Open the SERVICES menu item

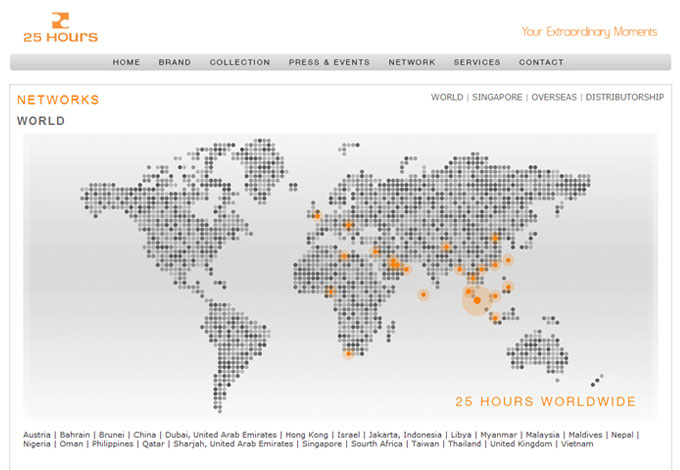477,62
